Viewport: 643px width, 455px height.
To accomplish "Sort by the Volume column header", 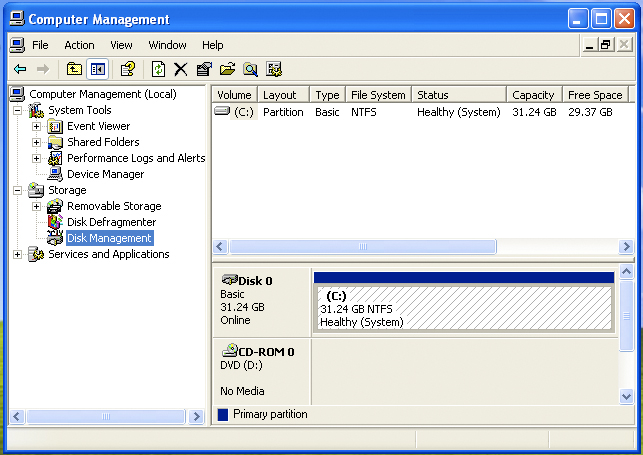I will (235, 95).
